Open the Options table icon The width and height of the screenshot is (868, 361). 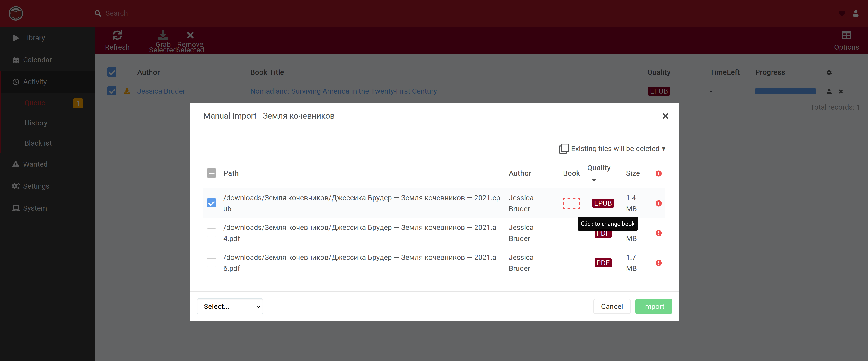tap(846, 35)
